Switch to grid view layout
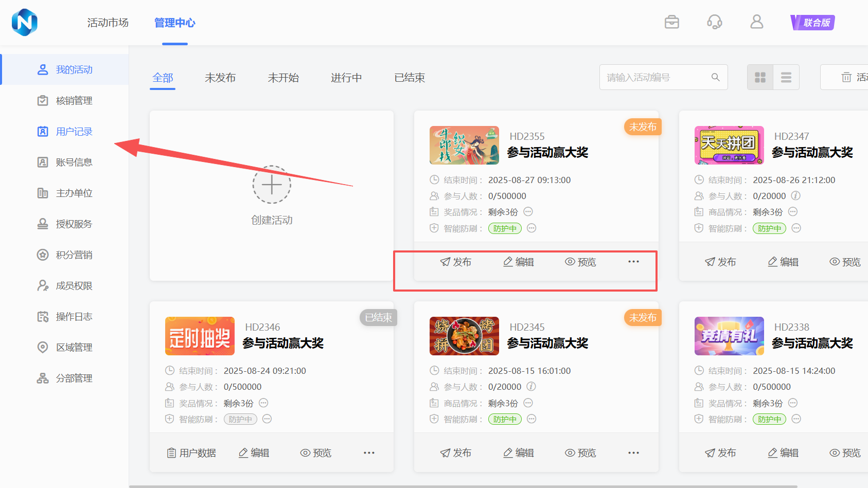The width and height of the screenshot is (868, 488). pos(760,78)
